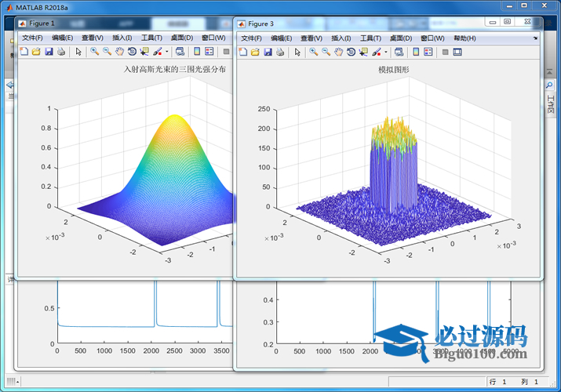Click New Figure icon in Figure 3 toolbar

[x=243, y=52]
